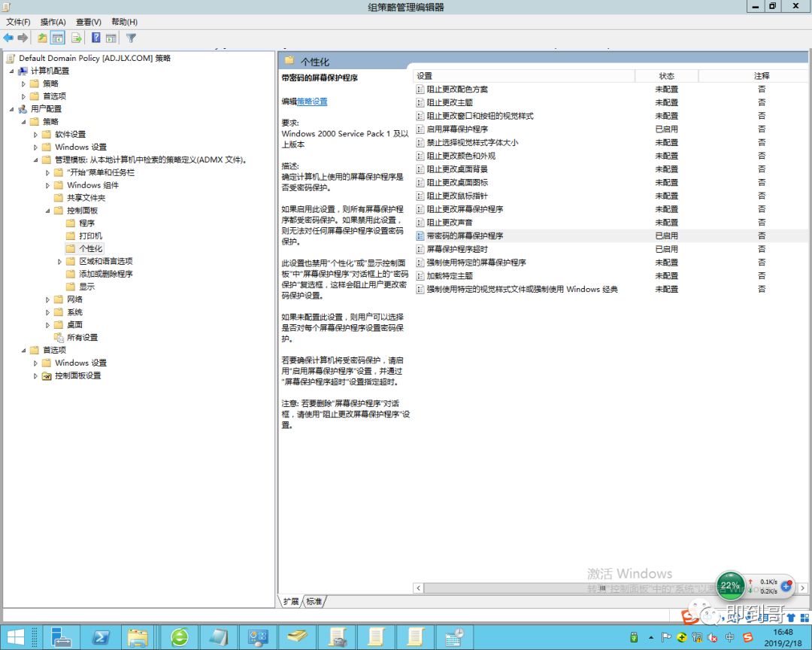Open the 帮助(H) menu
The width and height of the screenshot is (812, 650).
coord(124,22)
